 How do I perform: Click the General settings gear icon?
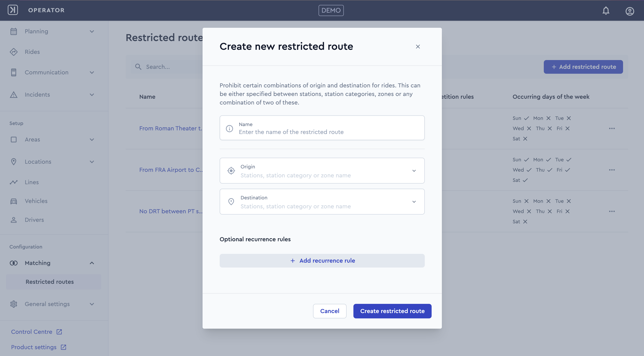pyautogui.click(x=14, y=304)
